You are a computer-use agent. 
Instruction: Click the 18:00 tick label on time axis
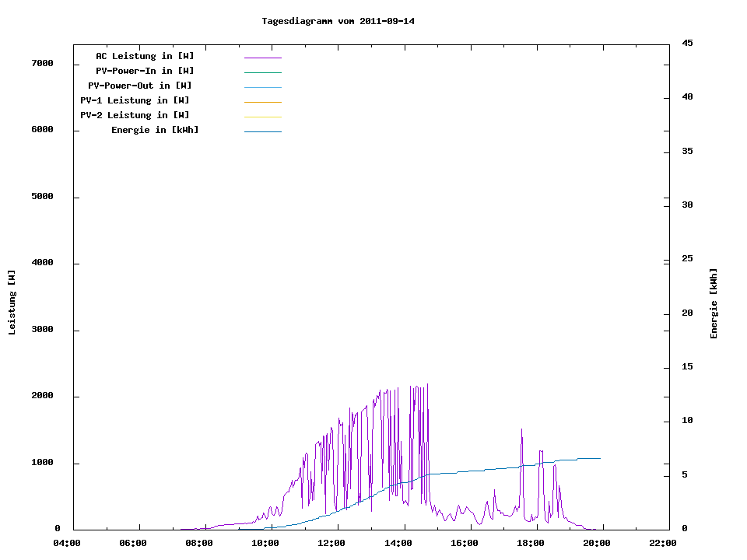530,543
